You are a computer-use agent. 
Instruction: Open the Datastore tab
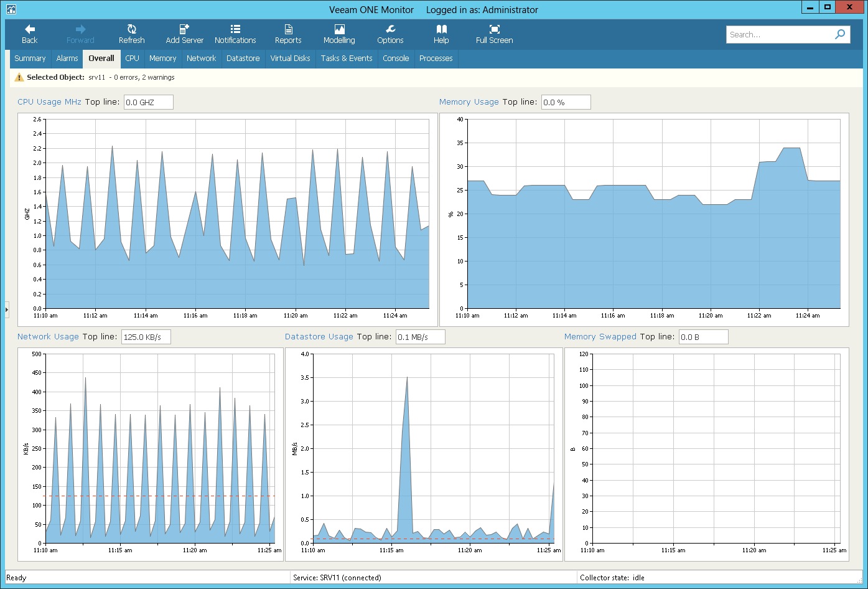(243, 59)
